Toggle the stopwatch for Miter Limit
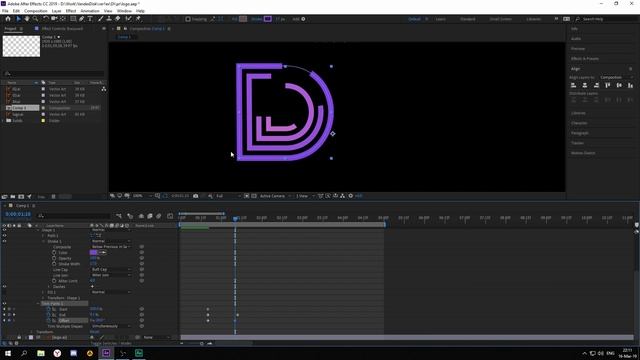This screenshot has height=360, width=640. point(54,281)
